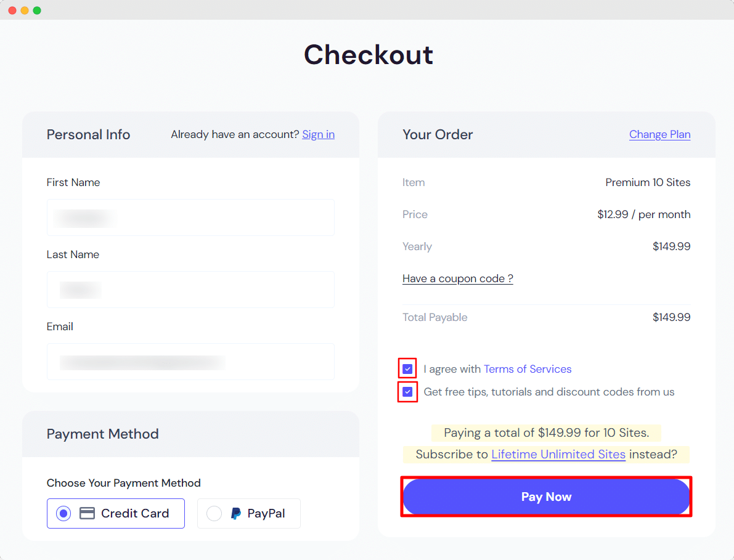
Task: Select the Credit Card radio button
Action: [63, 513]
